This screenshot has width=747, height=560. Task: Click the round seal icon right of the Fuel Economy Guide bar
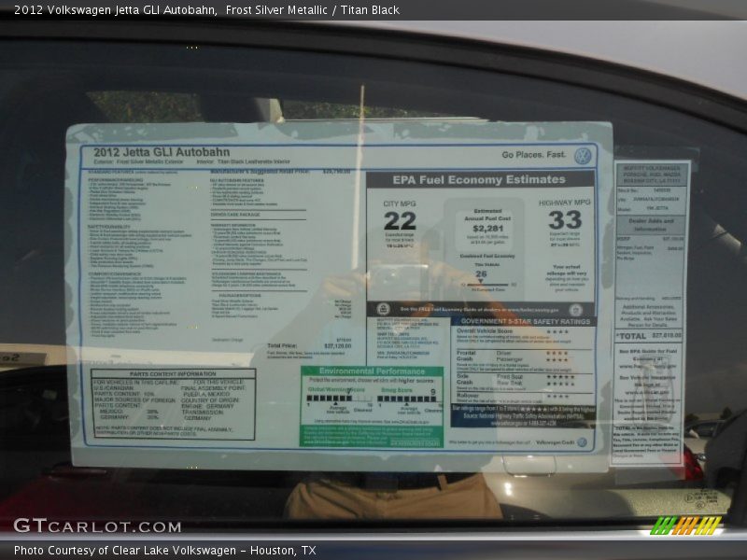point(576,309)
